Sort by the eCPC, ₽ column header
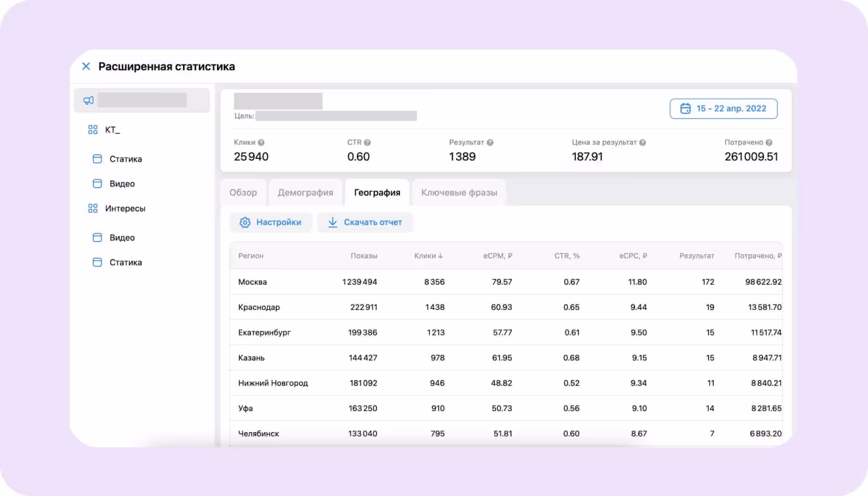 click(x=633, y=256)
